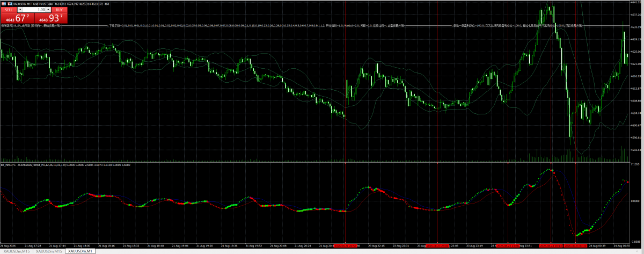Click the 23 Aug 22:15 time label
Viewport: 644px width, 254px height.
click(x=376, y=245)
